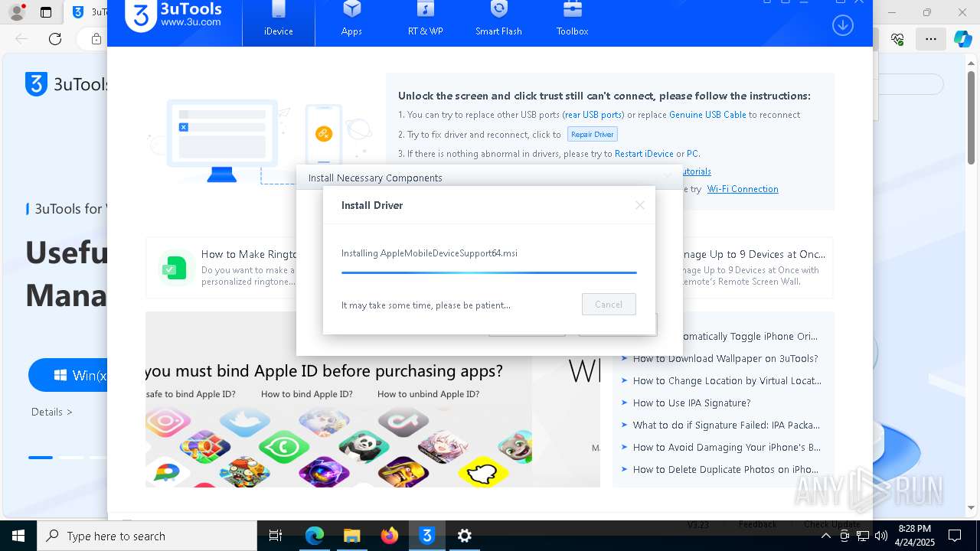980x551 pixels.
Task: Open the Windows Start menu
Action: [18, 536]
